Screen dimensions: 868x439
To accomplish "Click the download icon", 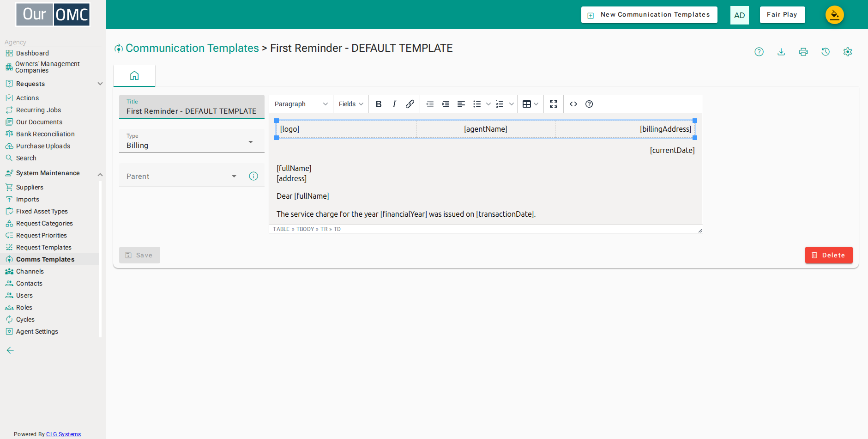I will pyautogui.click(x=781, y=52).
